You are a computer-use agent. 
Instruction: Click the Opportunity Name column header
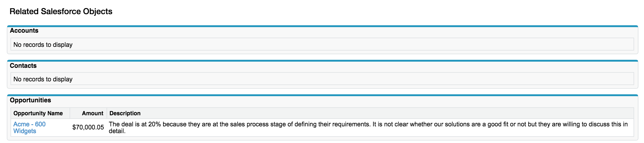click(38, 113)
